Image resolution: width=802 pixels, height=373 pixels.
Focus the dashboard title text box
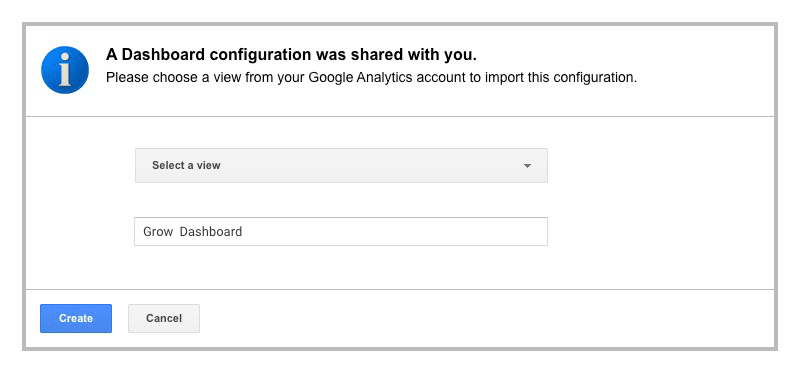point(341,231)
